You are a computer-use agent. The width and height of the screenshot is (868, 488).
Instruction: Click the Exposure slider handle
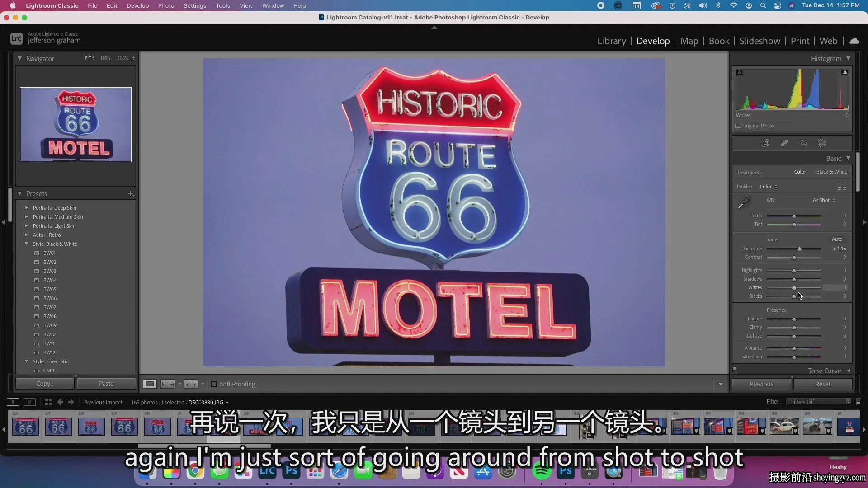click(799, 249)
